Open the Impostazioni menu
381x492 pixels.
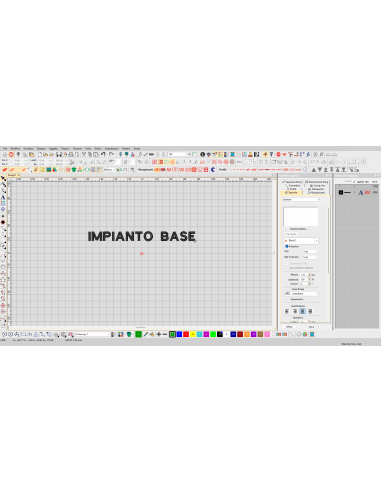[112, 148]
